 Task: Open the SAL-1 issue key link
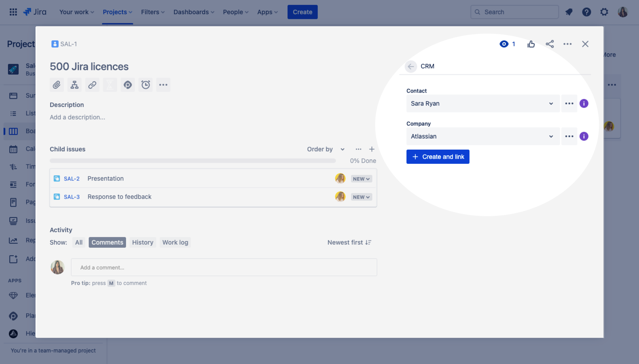click(68, 44)
